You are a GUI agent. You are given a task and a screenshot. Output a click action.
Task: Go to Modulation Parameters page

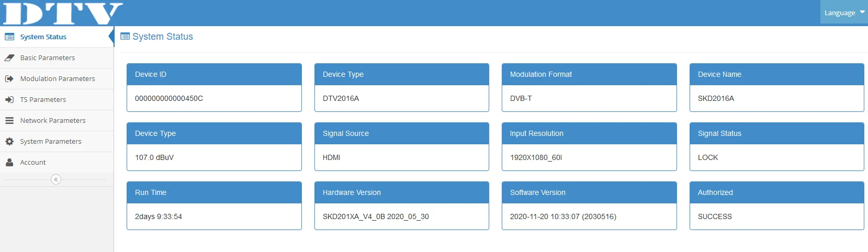pyautogui.click(x=57, y=79)
